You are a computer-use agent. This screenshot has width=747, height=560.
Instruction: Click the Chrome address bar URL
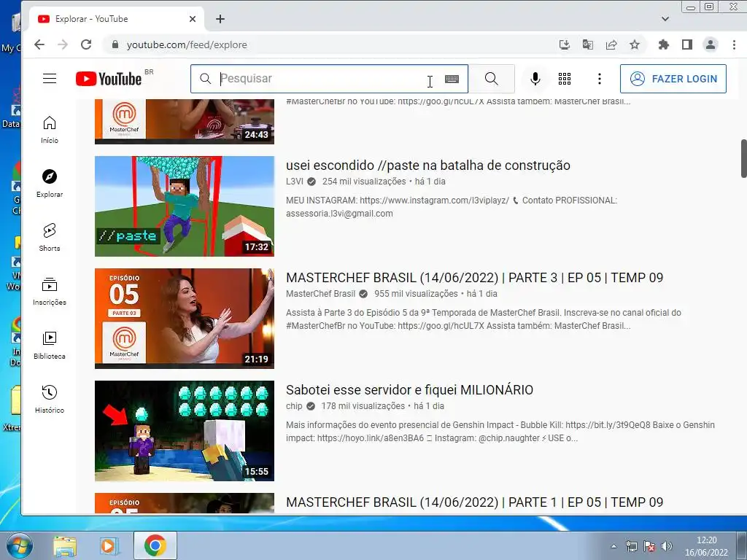coord(187,44)
